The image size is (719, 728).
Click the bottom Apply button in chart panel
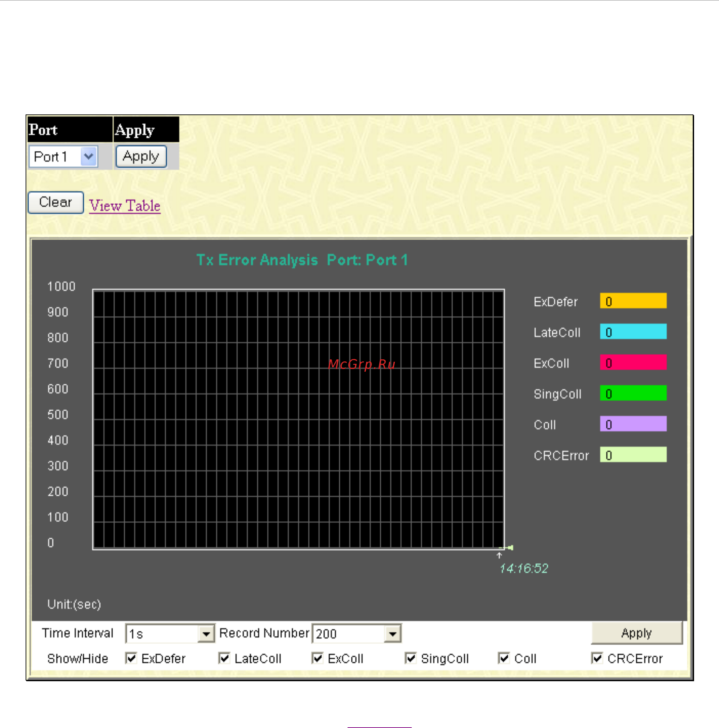tap(636, 633)
